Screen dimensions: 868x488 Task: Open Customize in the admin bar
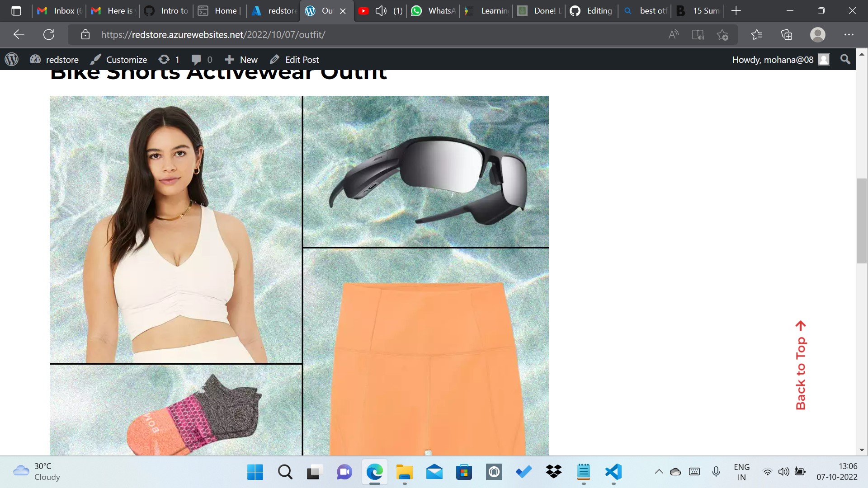tap(118, 60)
